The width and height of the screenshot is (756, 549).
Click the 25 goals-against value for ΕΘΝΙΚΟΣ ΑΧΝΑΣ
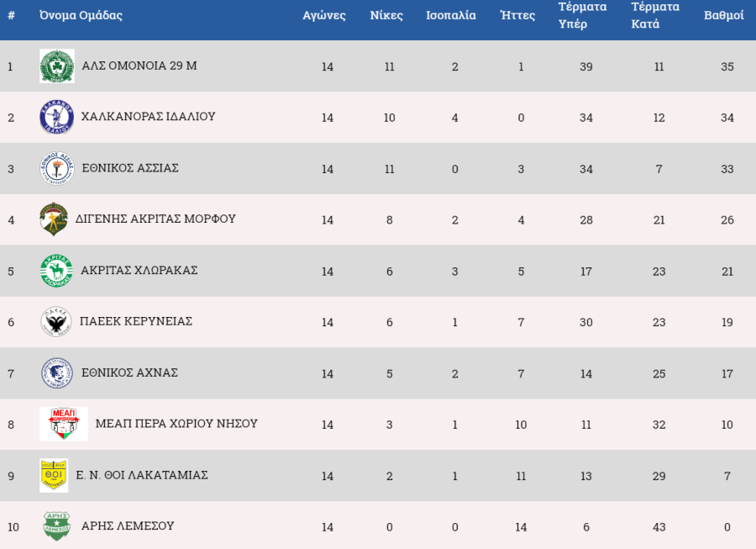click(x=659, y=373)
